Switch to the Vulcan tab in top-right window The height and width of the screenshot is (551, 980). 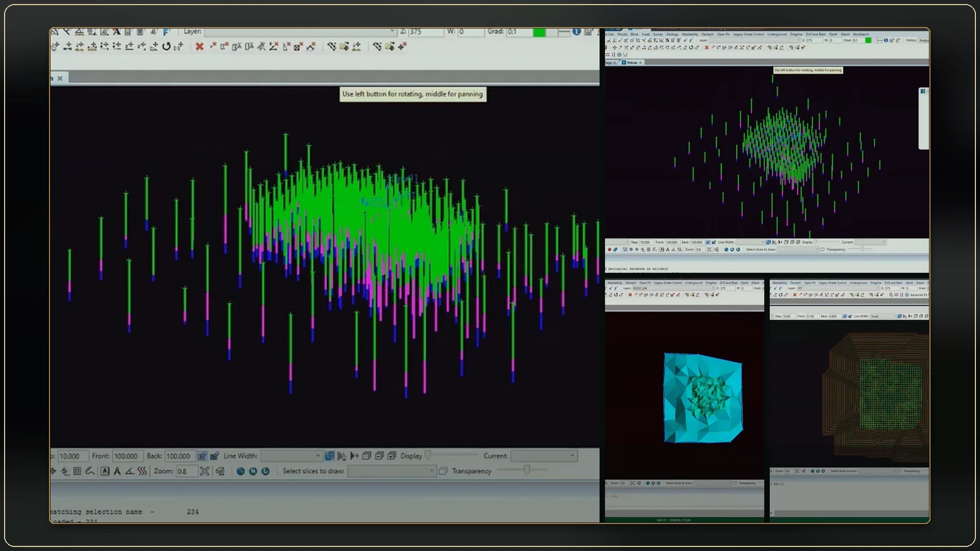point(632,63)
